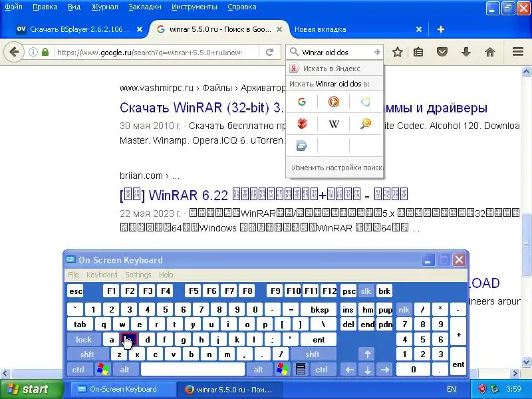The width and height of the screenshot is (532, 399).
Task: Click the left Windows key on On-Screen Keyboard
Action: tap(103, 369)
